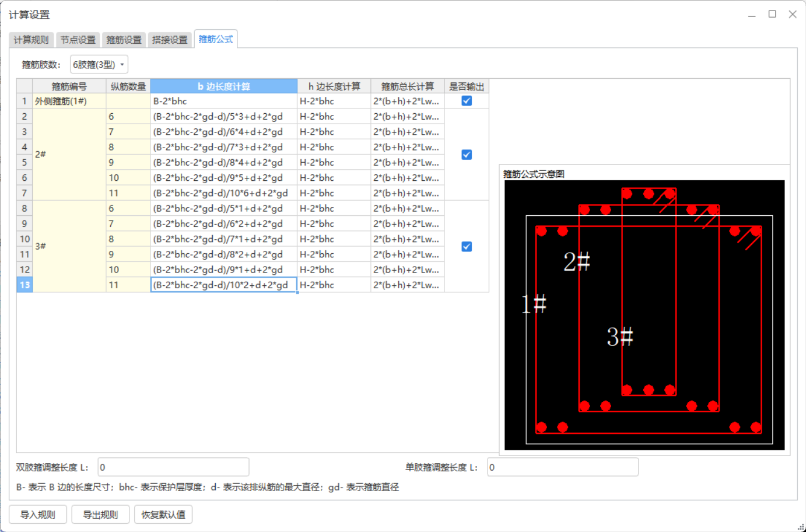This screenshot has height=532, width=806.
Task: Select the 箍筋公式 tab
Action: 216,39
